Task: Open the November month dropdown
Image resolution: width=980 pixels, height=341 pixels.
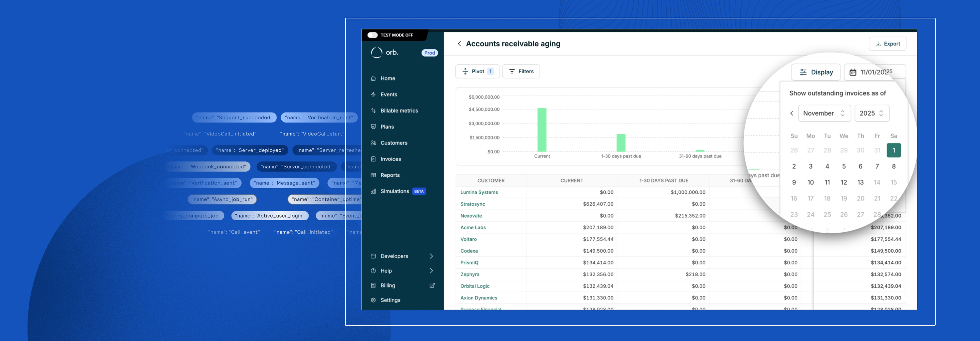Action: point(825,114)
